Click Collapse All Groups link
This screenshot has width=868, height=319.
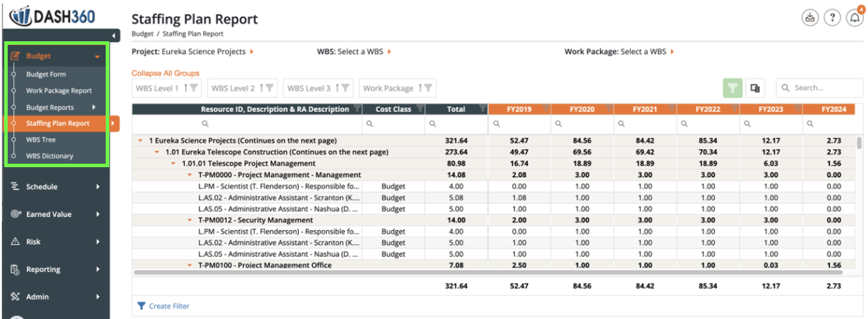[165, 73]
